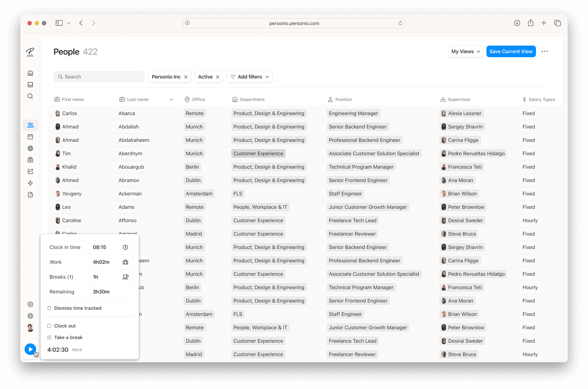Open the user profile avatar in sidebar
588x389 pixels.
coord(30,328)
